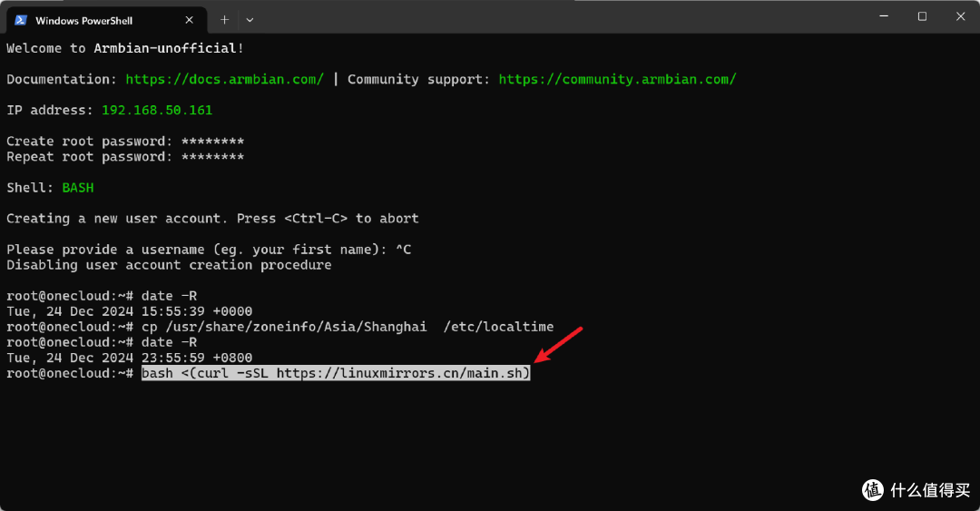Open the community.armbian.com support link
Viewport: 980px width, 511px height.
[618, 80]
